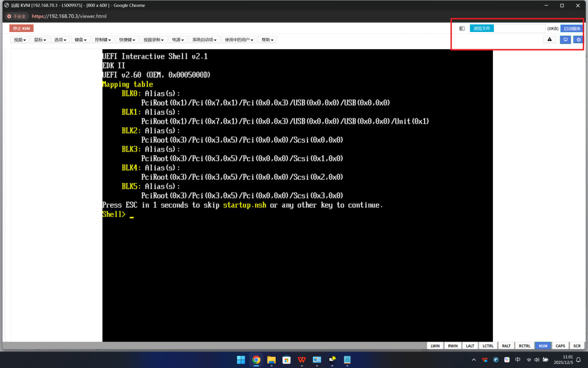Image resolution: width=588 pixels, height=368 pixels.
Task: Click the Mapping table heading in console
Action: point(128,84)
